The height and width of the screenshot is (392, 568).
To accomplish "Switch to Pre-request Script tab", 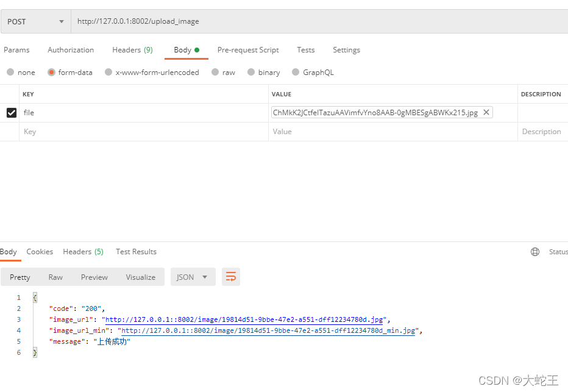I will point(248,50).
